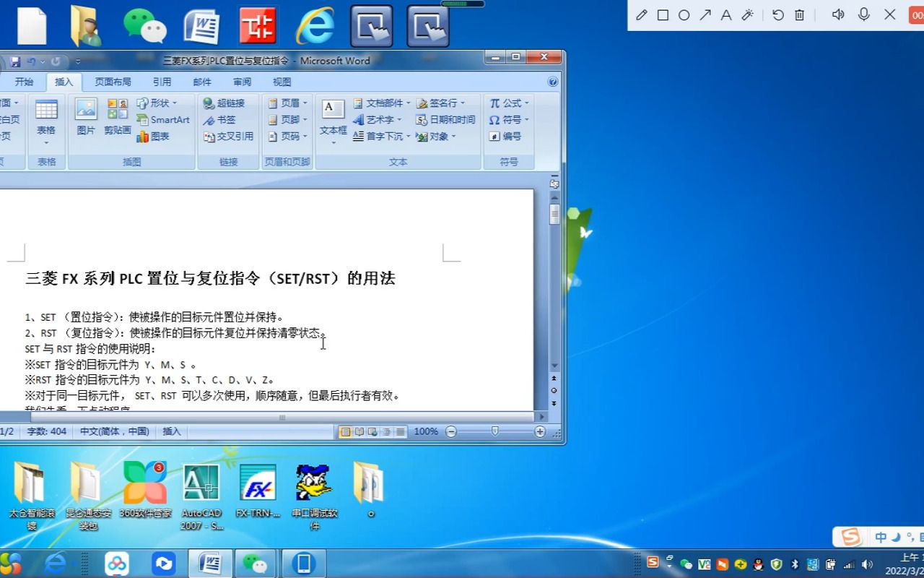
Task: Add a bookmark with 书签
Action: click(x=219, y=120)
